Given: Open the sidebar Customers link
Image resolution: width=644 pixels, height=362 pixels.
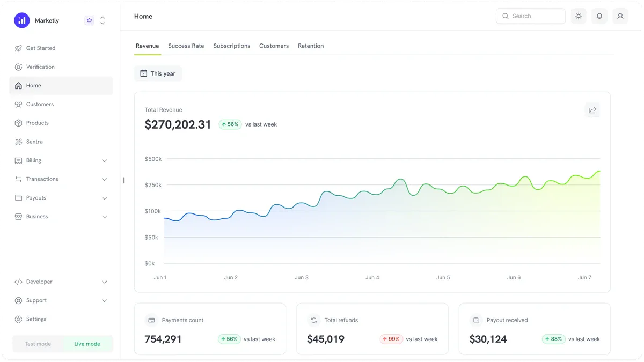Looking at the screenshot, I should coord(61,105).
